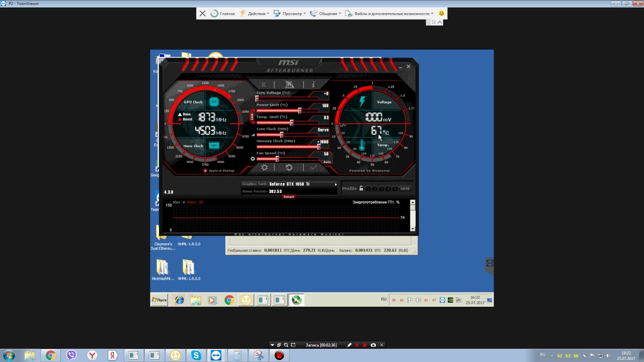
Task: Open Файлы и дополнительные возможности menu
Action: (389, 14)
